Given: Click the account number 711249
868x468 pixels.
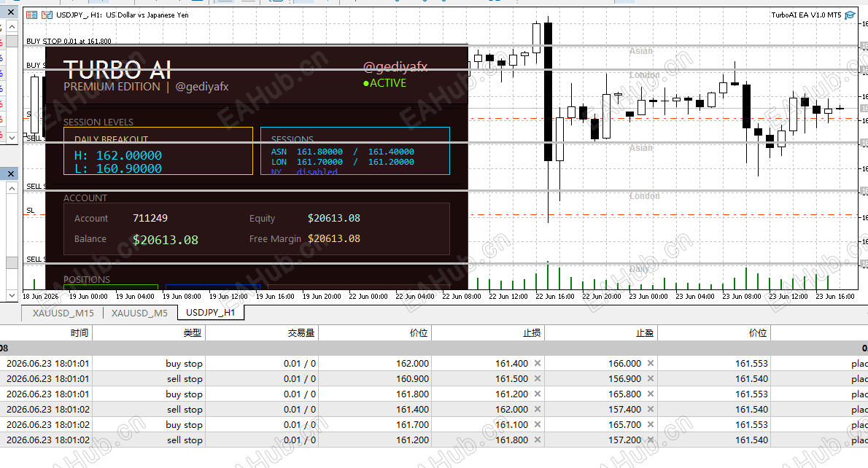Looking at the screenshot, I should coord(150,218).
